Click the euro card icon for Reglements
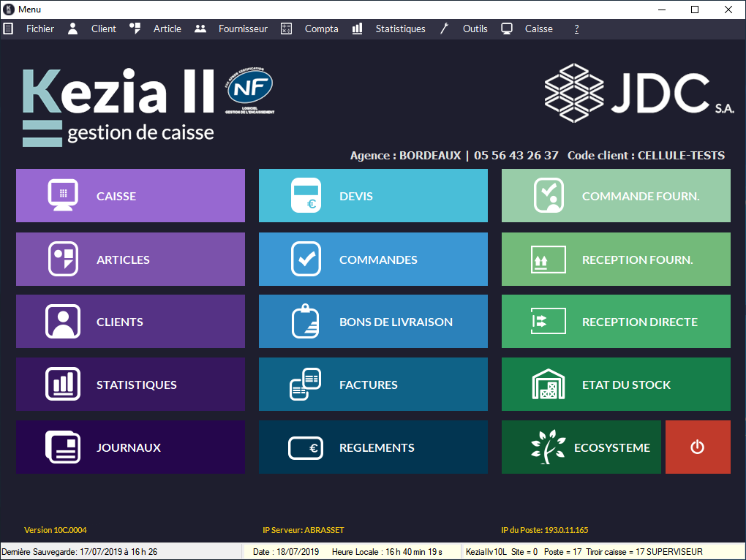 point(306,447)
